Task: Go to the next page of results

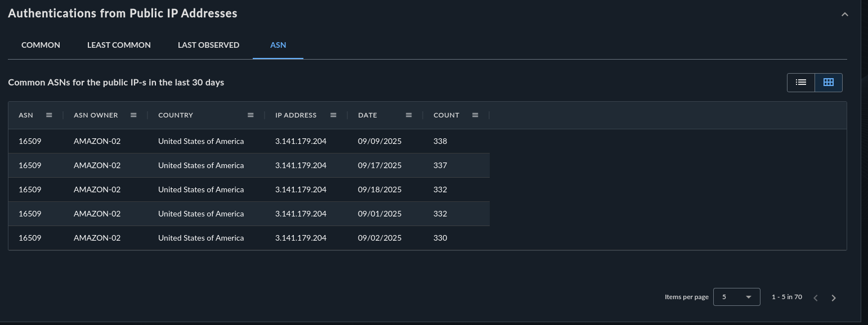Action: click(x=834, y=297)
